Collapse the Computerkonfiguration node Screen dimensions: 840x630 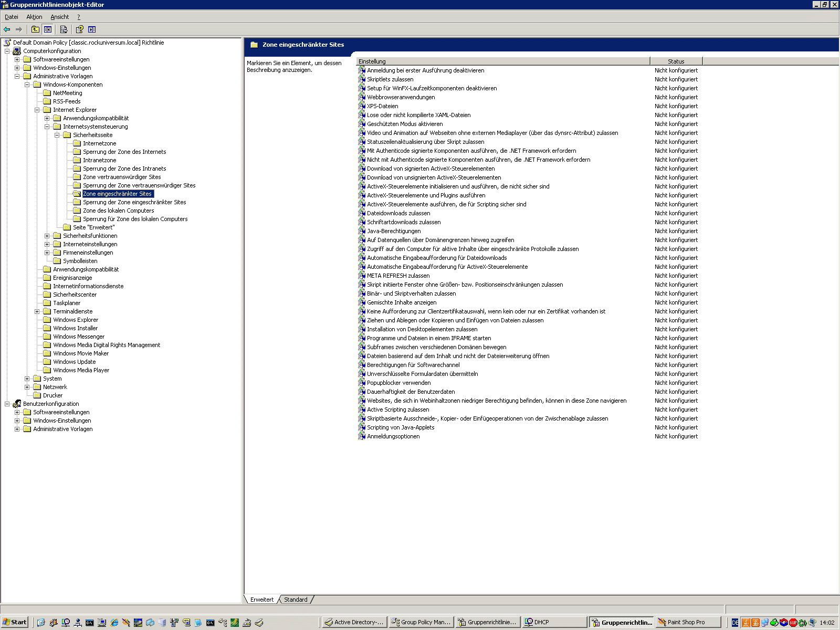pos(7,51)
